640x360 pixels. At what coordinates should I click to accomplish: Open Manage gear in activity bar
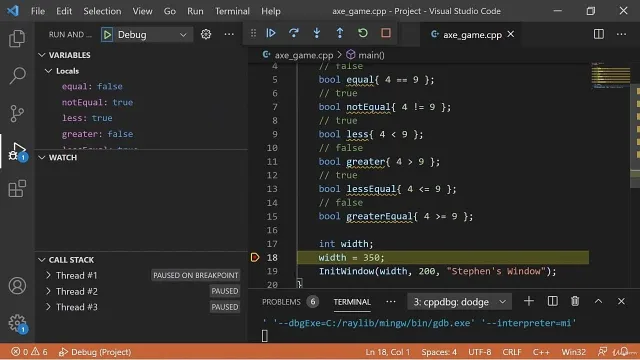(x=17, y=323)
